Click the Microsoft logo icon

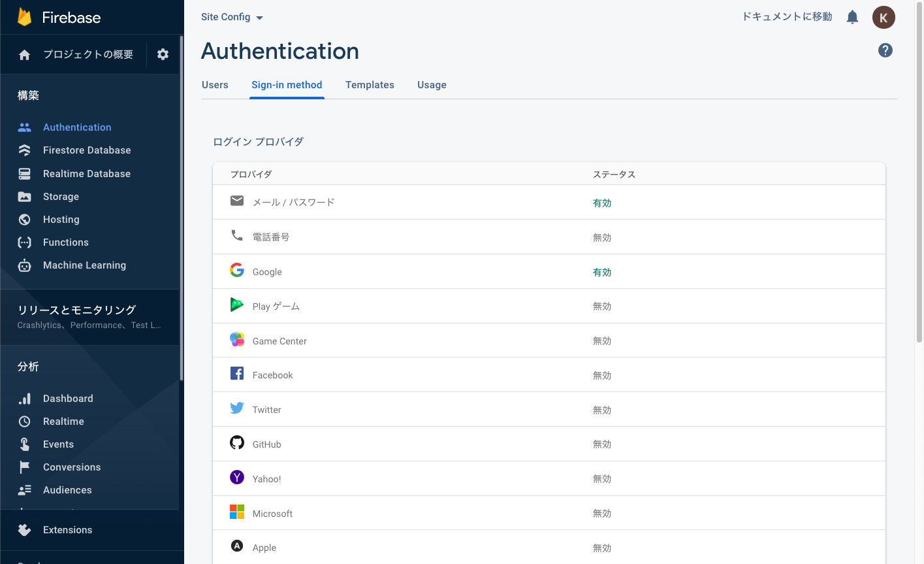click(x=237, y=512)
